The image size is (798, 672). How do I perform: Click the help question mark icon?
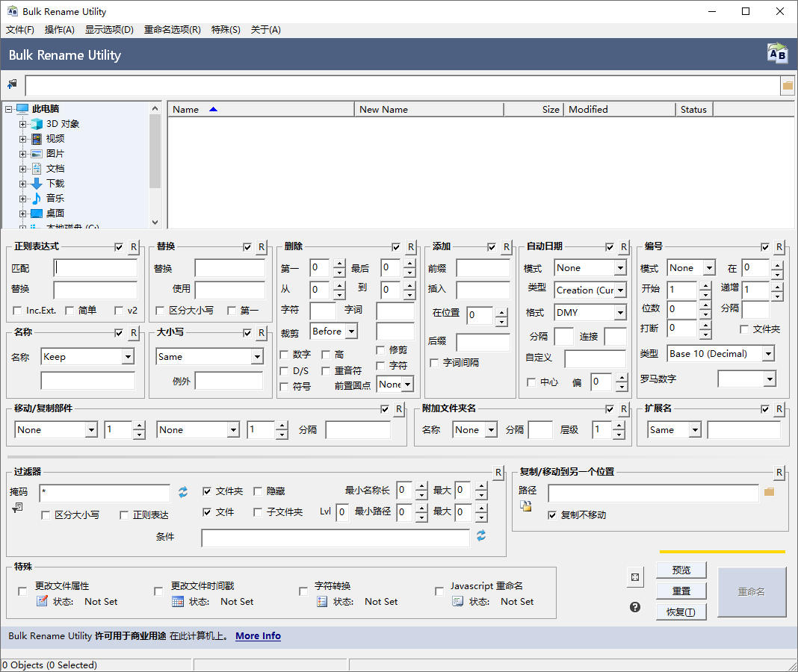[634, 607]
